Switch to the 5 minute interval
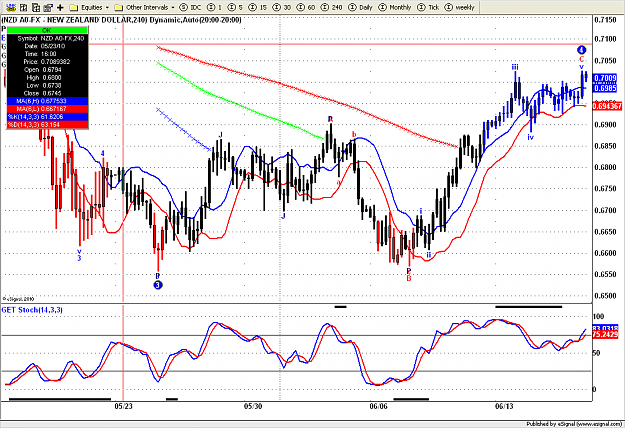The height and width of the screenshot is (428, 625). click(235, 7)
